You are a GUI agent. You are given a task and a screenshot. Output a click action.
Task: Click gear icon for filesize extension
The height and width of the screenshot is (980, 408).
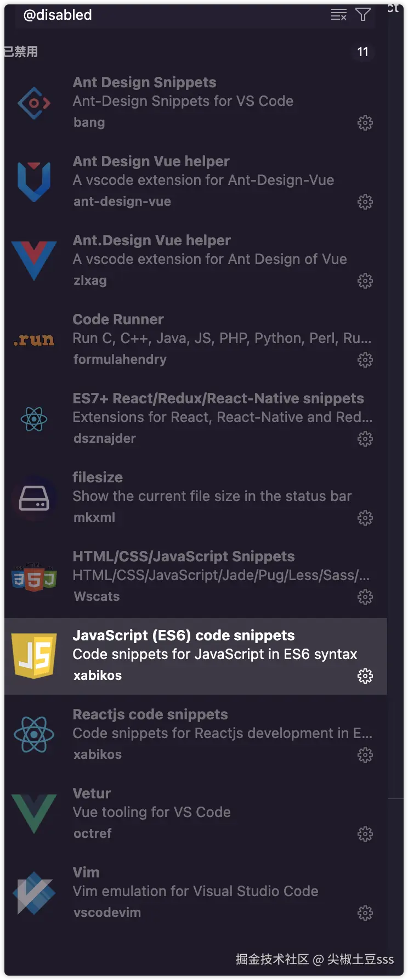[x=365, y=518]
